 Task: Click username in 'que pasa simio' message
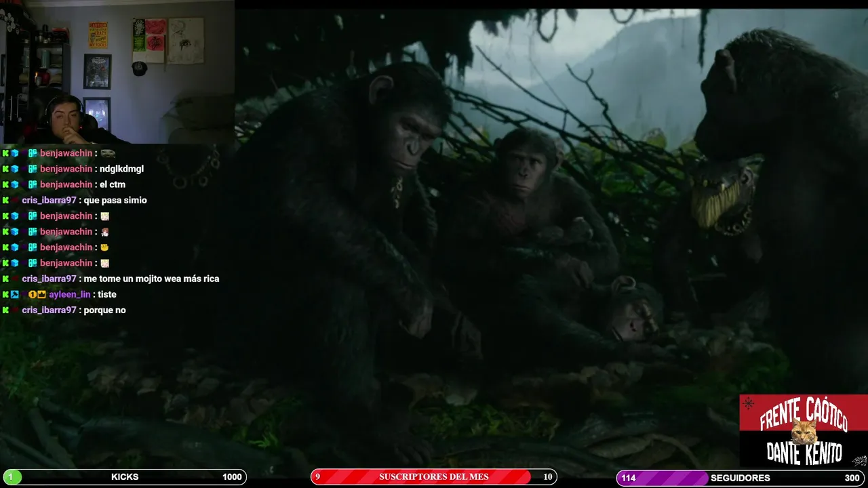click(x=49, y=201)
